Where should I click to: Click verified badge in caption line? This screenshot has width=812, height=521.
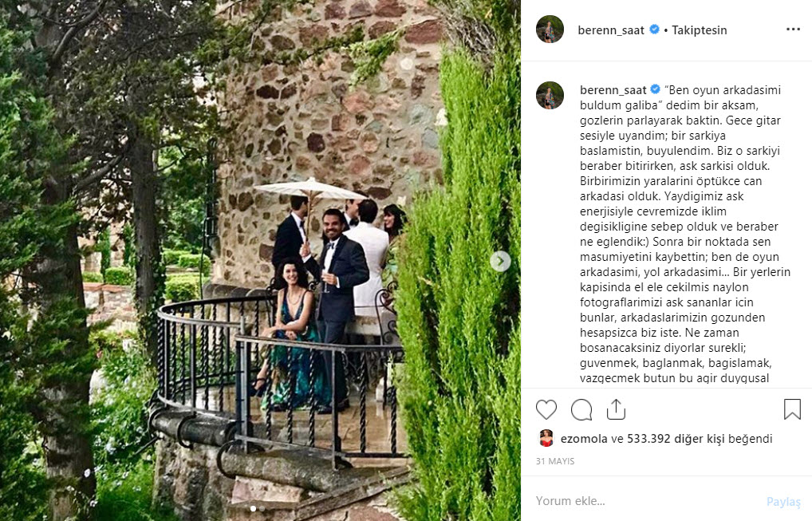pyautogui.click(x=655, y=89)
